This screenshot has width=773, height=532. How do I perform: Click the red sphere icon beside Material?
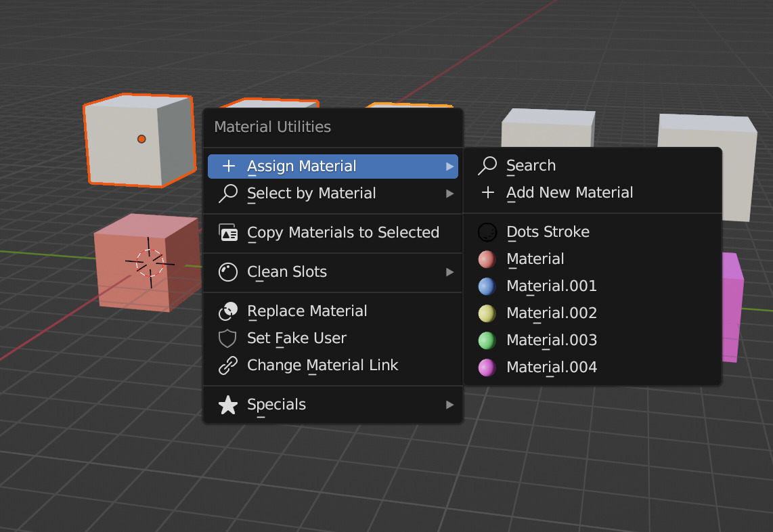(487, 259)
